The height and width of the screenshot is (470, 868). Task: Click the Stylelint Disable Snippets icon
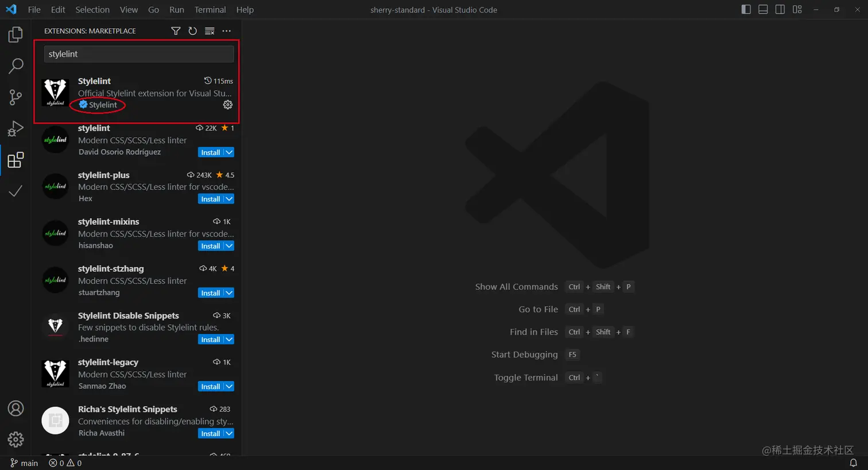[56, 327]
